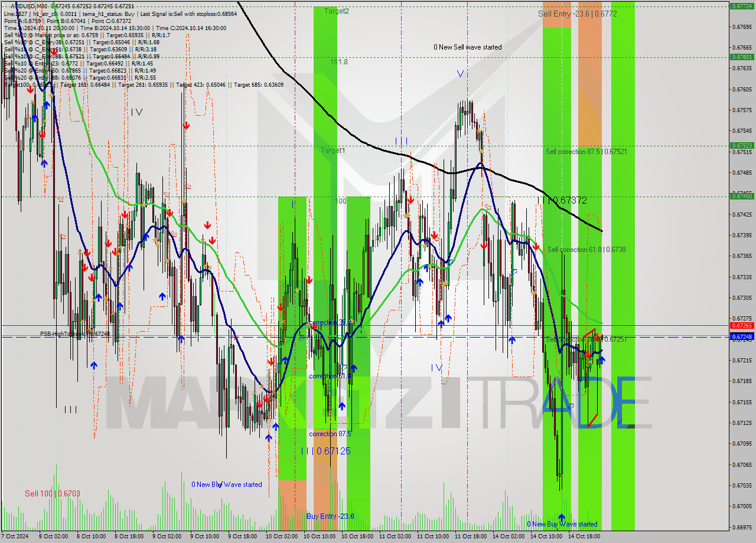
Task: Click the 0.67335 price axis label
Action: (741, 277)
